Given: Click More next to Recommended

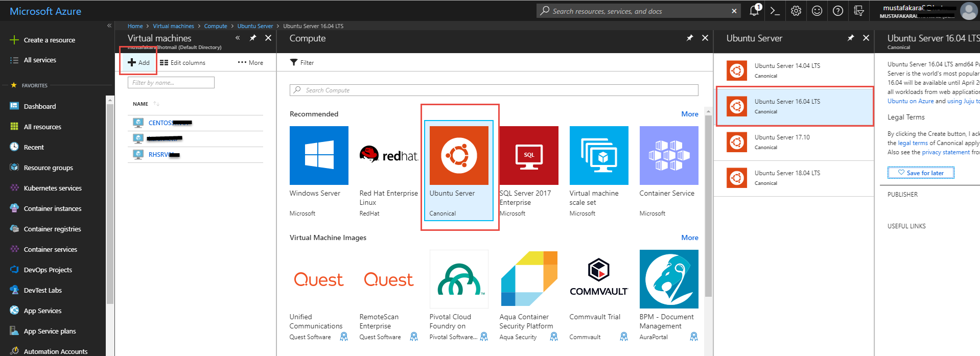Looking at the screenshot, I should click(x=690, y=114).
